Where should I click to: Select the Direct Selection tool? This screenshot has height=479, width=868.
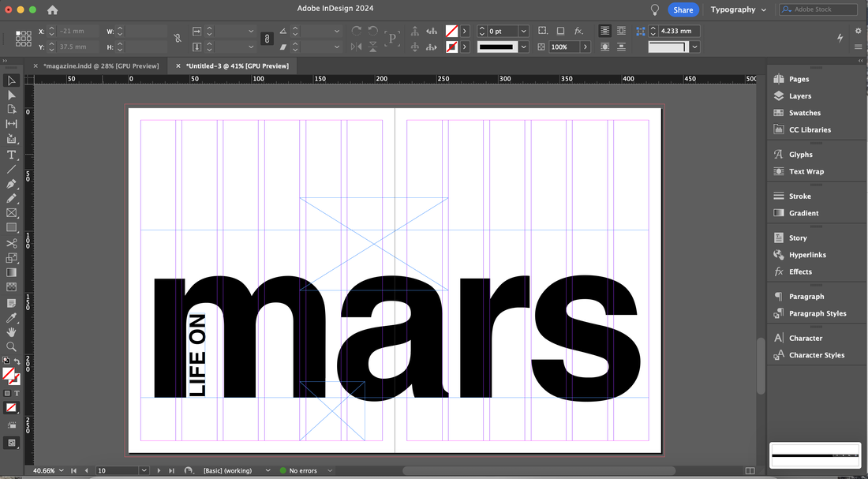(11, 95)
